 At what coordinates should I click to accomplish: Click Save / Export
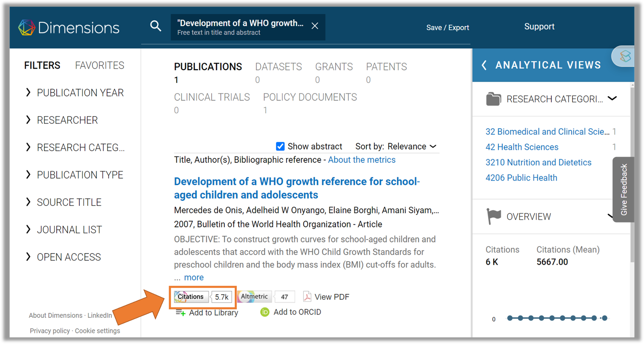pyautogui.click(x=447, y=27)
